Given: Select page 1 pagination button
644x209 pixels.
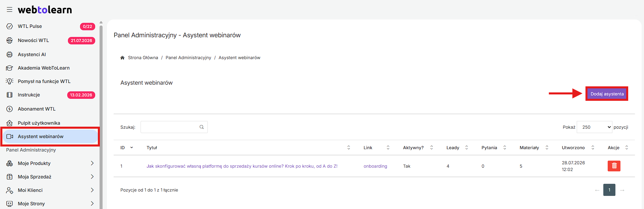Looking at the screenshot, I should [609, 190].
